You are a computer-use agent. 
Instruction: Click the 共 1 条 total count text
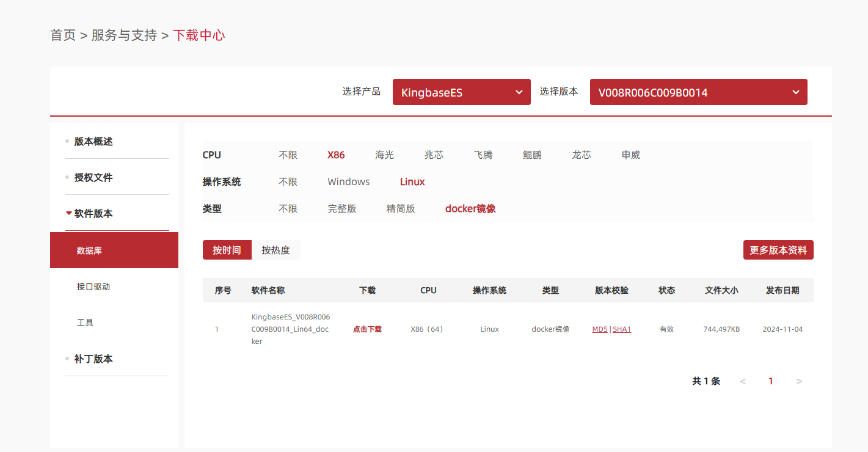706,381
